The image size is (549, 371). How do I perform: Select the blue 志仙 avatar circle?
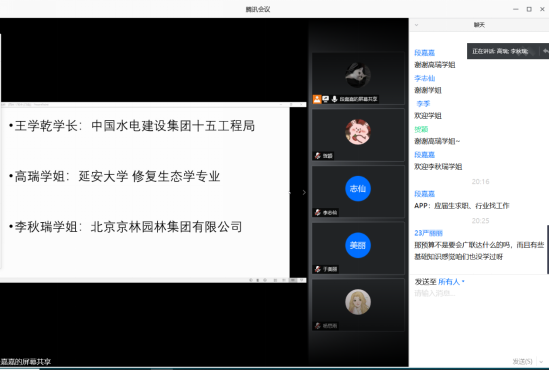point(358,189)
